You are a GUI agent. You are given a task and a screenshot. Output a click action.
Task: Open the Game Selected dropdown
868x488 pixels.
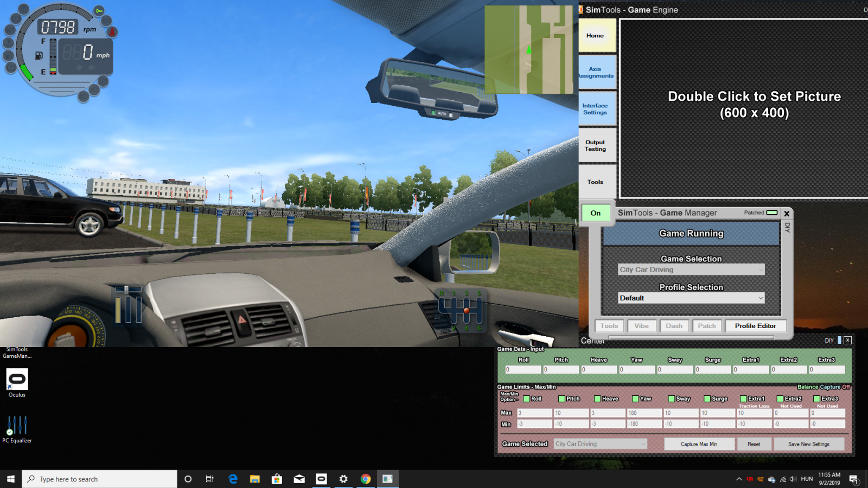pyautogui.click(x=601, y=444)
